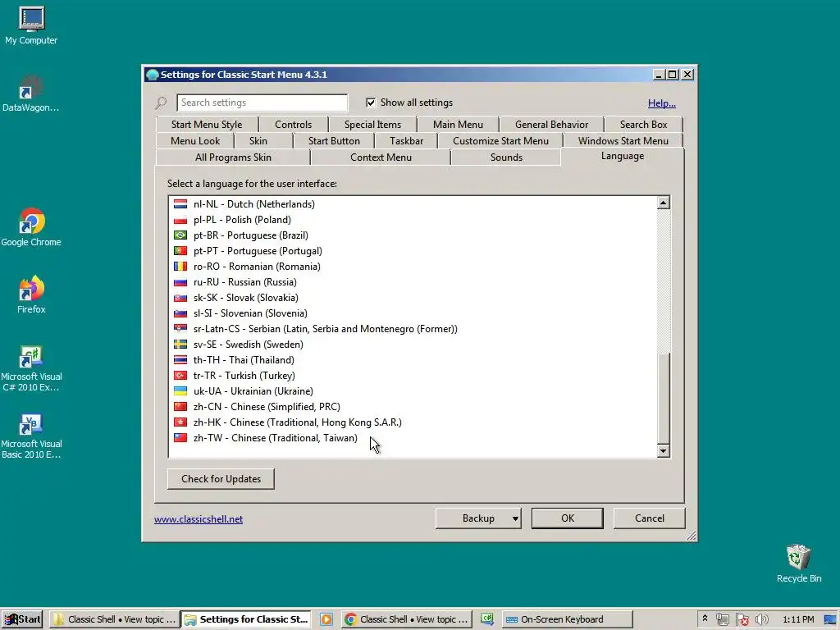Open the Main Menu tab
Screen dimensions: 840x630
458,125
